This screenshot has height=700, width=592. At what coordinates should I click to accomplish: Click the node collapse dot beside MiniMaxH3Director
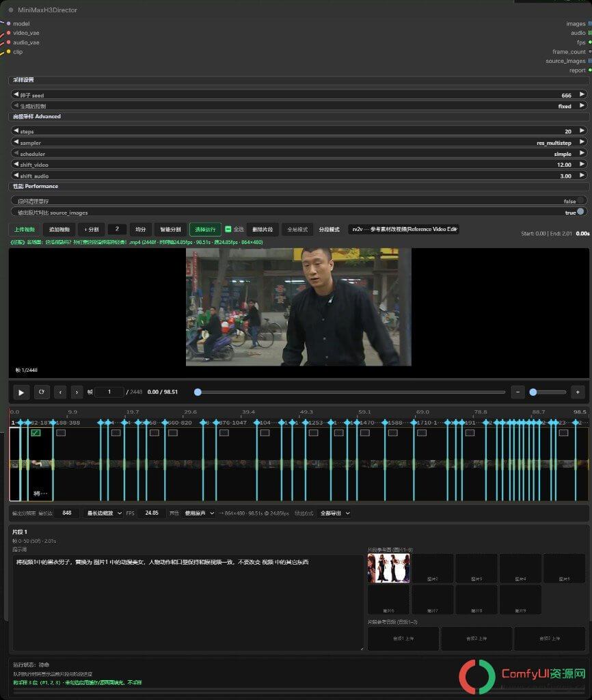tap(11, 10)
